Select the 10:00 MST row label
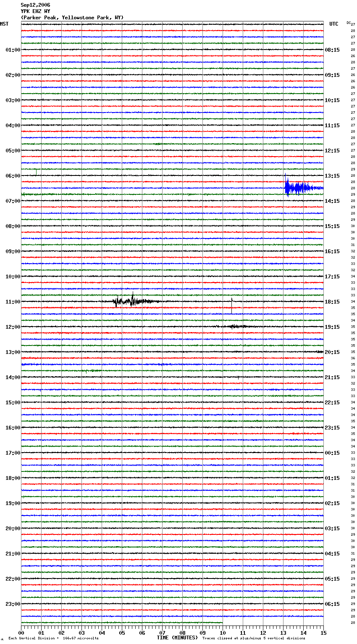Screen dimensions: 357x644 click(13, 277)
